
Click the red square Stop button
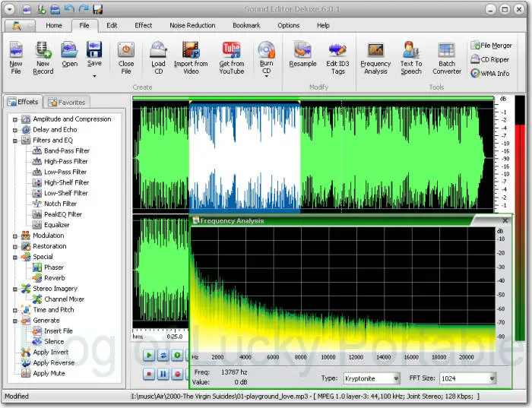click(149, 374)
